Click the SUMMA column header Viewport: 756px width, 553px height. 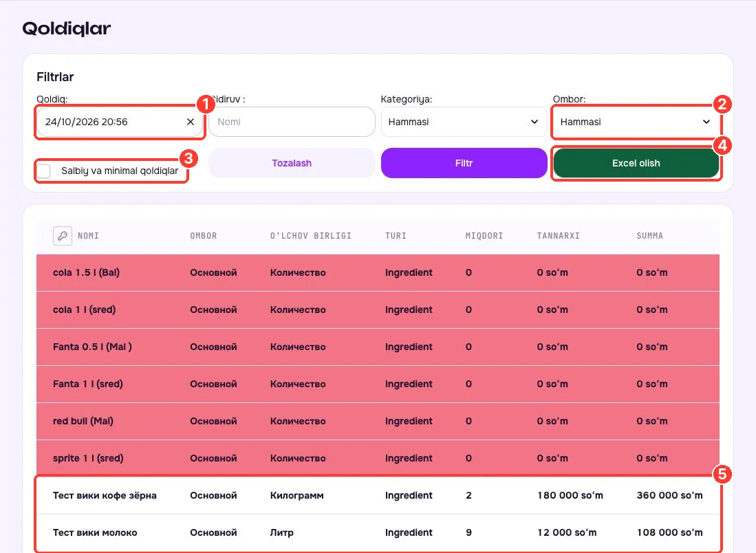(x=649, y=236)
